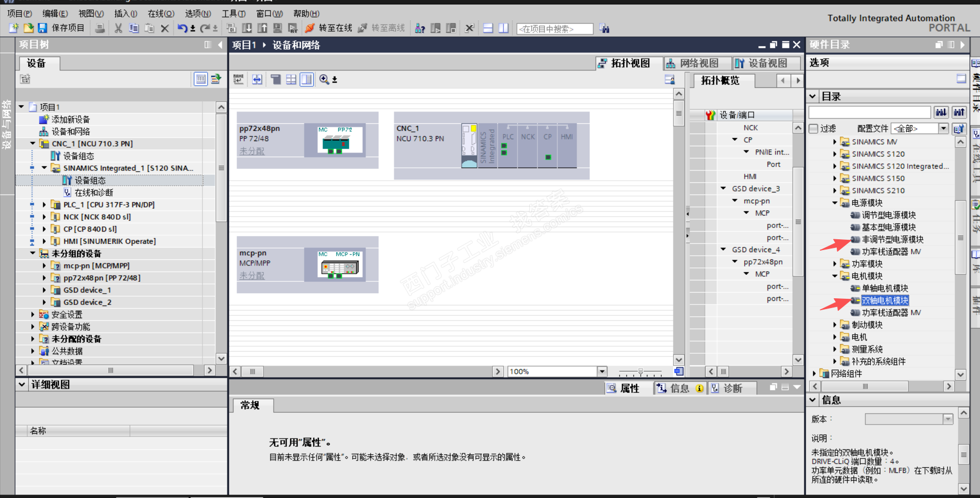
Task: Select 双轴电机模块 in the catalog
Action: 885,300
